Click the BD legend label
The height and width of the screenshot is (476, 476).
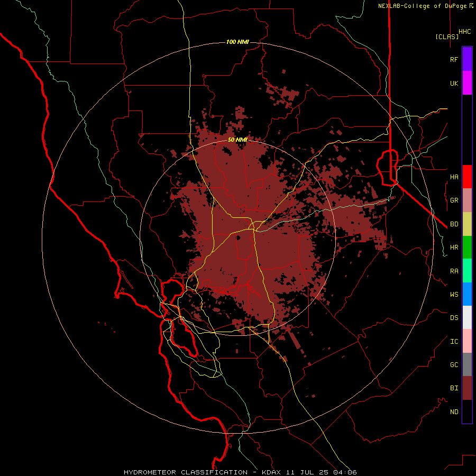click(454, 224)
